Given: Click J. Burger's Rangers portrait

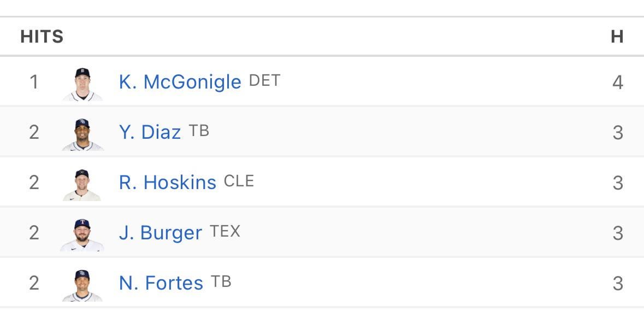Looking at the screenshot, I should pyautogui.click(x=81, y=232).
